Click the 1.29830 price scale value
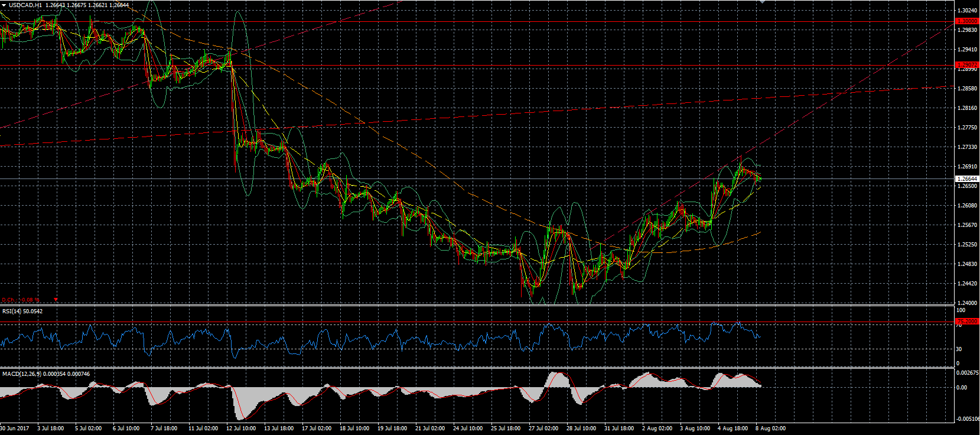Image resolution: width=980 pixels, height=435 pixels. pyautogui.click(x=967, y=30)
